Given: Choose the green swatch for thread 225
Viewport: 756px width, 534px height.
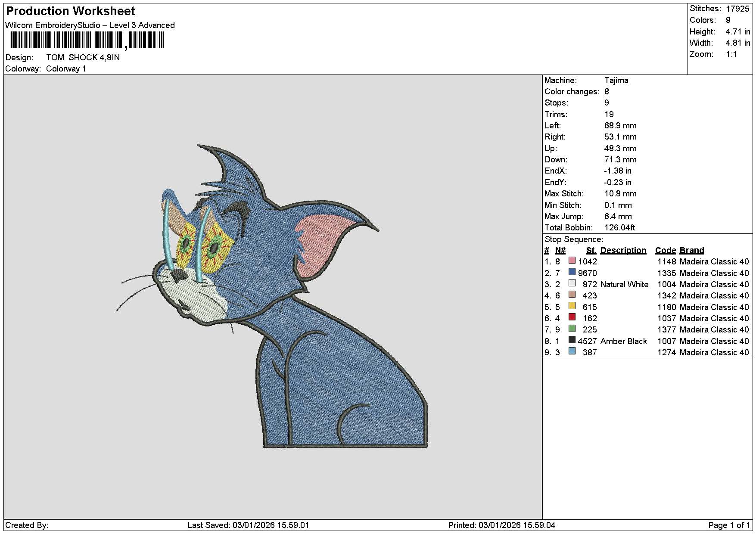Looking at the screenshot, I should tap(572, 329).
